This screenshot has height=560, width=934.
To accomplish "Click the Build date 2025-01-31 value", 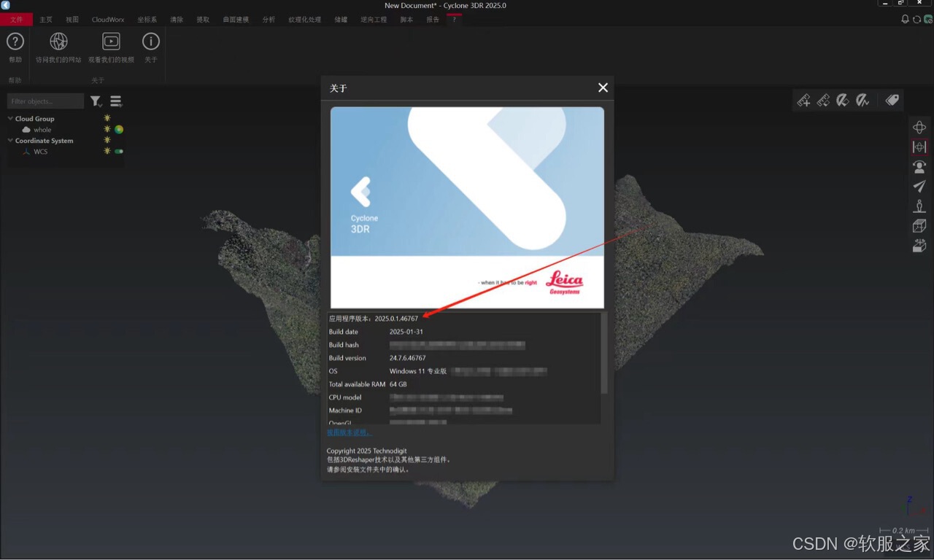I will (x=406, y=332).
